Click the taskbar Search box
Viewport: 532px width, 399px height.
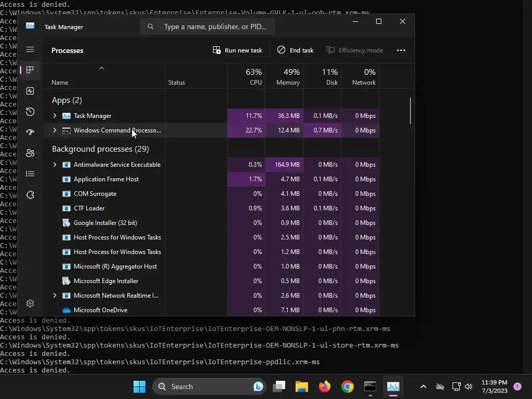(x=209, y=387)
